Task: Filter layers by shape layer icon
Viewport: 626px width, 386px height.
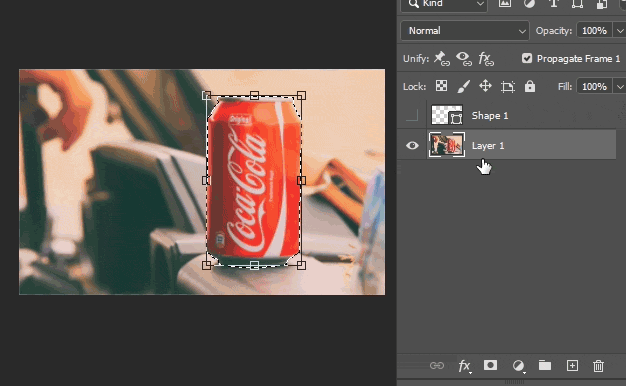Action: [577, 4]
